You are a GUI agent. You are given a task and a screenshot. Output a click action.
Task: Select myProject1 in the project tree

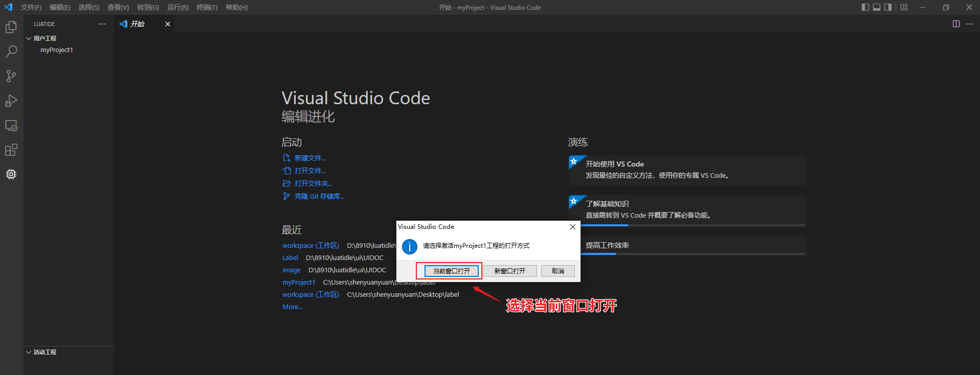57,50
